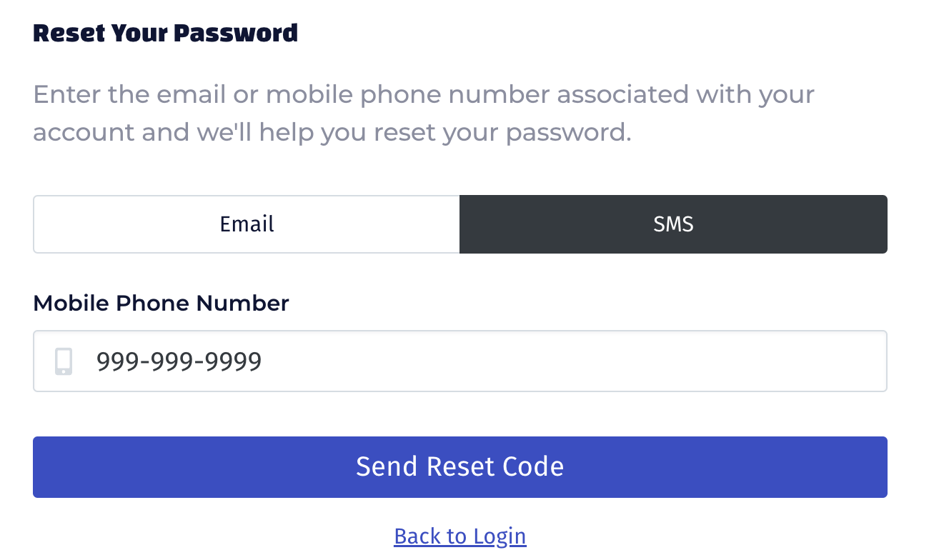Follow the Back to Login link

(459, 536)
